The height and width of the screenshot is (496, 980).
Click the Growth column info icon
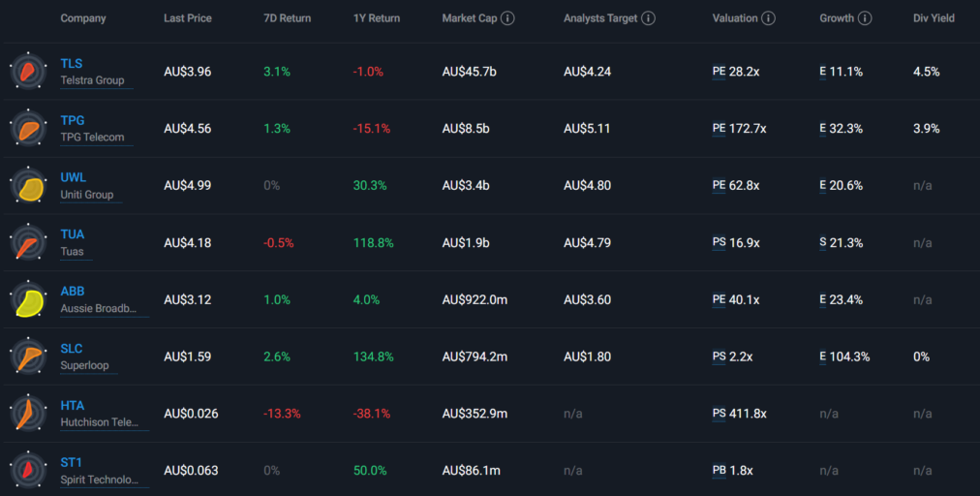click(865, 18)
